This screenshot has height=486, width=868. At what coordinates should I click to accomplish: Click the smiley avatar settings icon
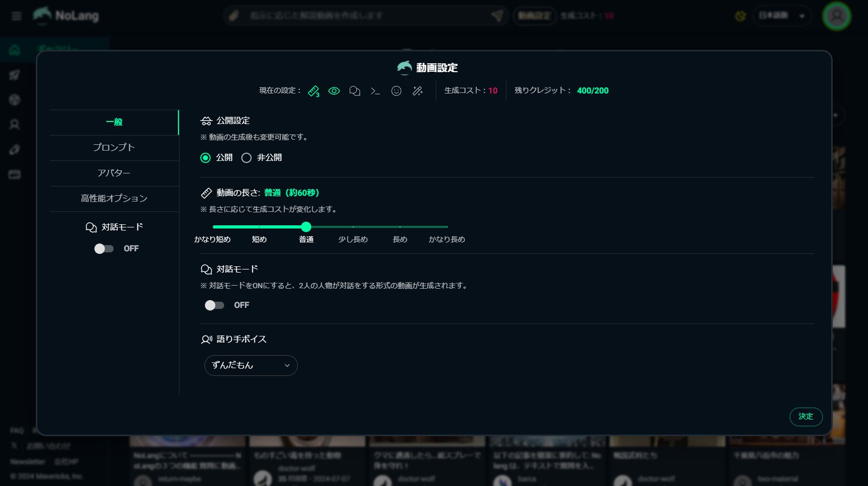[396, 91]
